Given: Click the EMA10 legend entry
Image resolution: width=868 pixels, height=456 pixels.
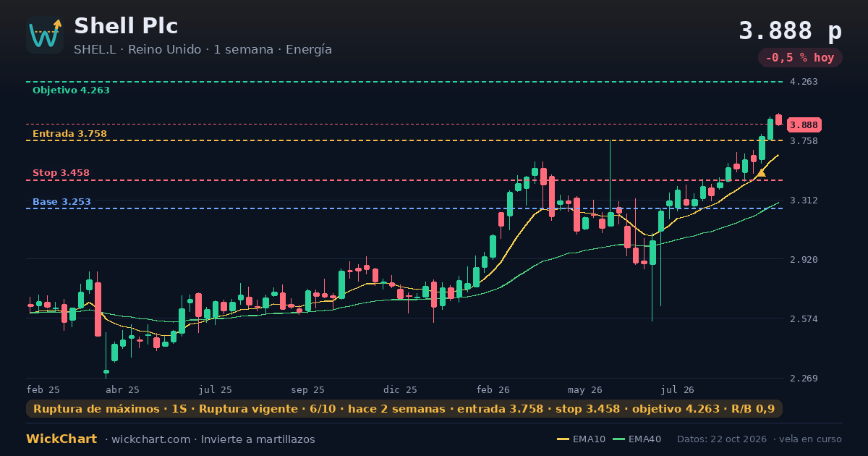Looking at the screenshot, I should click(x=581, y=439).
